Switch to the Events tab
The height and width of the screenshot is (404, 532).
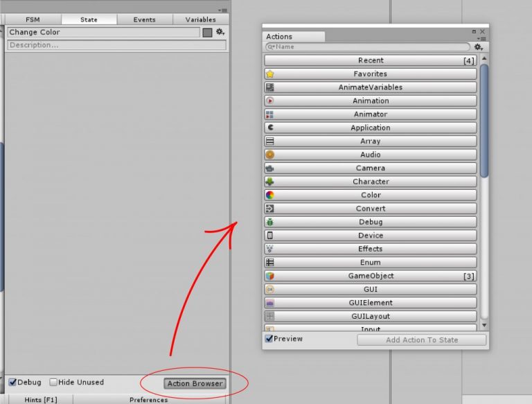coord(144,19)
